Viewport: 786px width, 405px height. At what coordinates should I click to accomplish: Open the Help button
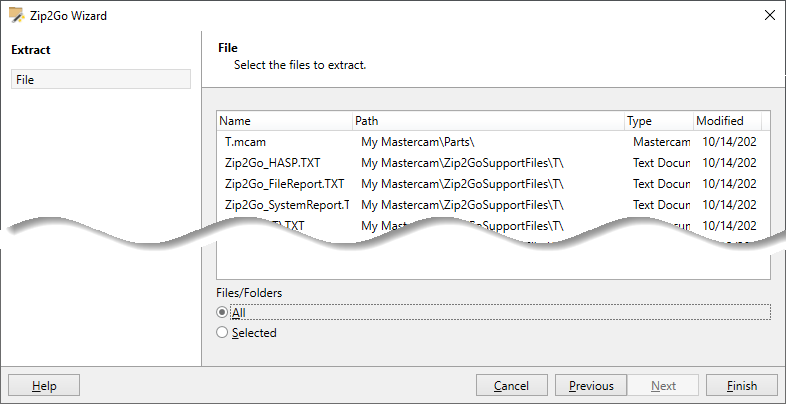click(44, 386)
